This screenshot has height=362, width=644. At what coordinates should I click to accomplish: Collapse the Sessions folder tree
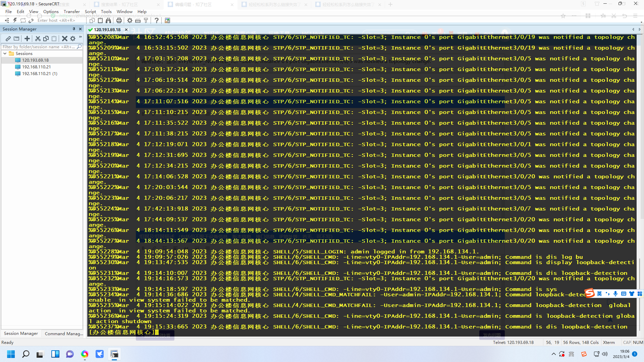[x=5, y=54]
